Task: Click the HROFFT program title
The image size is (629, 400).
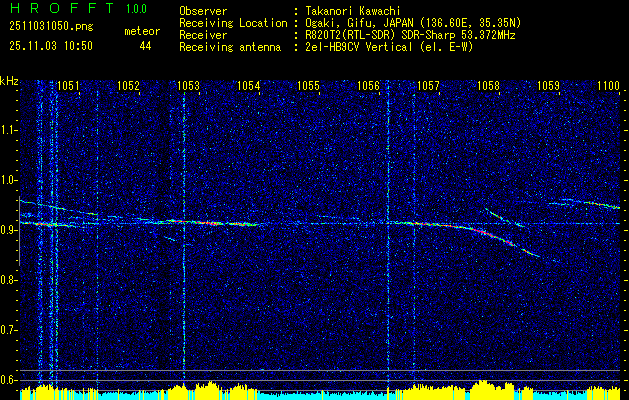Action: coord(62,8)
